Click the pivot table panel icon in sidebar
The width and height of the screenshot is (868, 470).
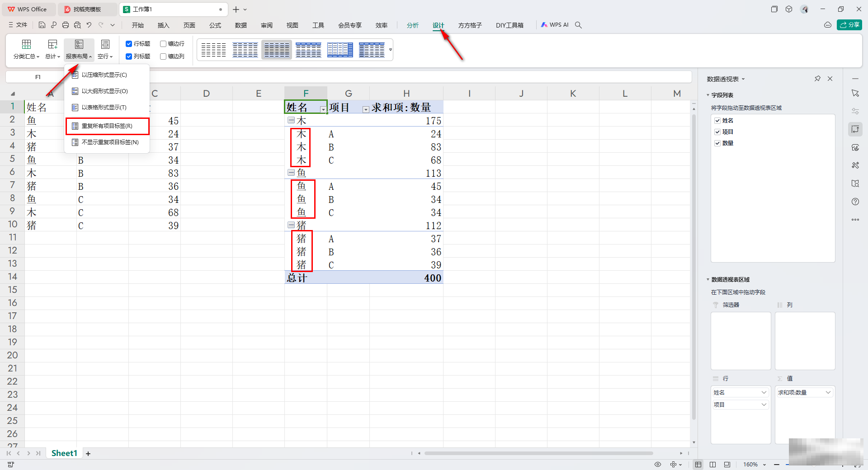point(855,129)
